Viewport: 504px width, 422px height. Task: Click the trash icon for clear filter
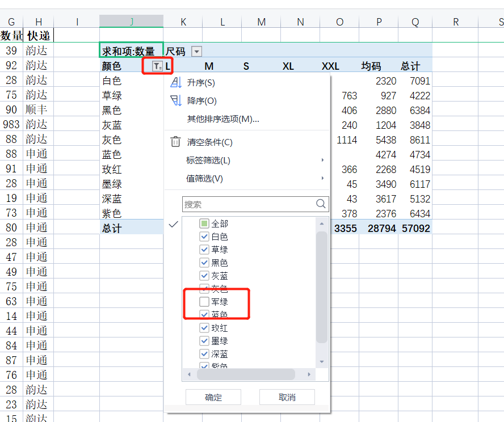[x=175, y=142]
